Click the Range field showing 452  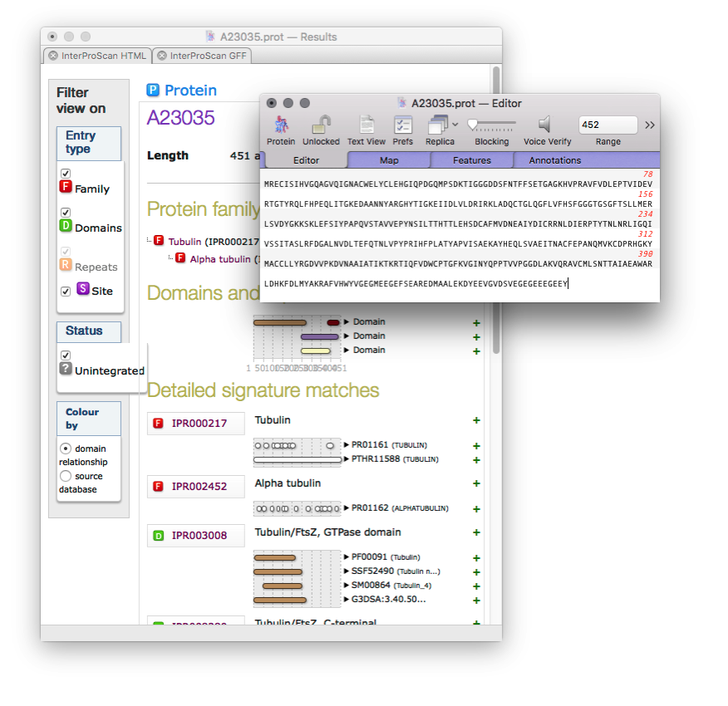tap(607, 125)
